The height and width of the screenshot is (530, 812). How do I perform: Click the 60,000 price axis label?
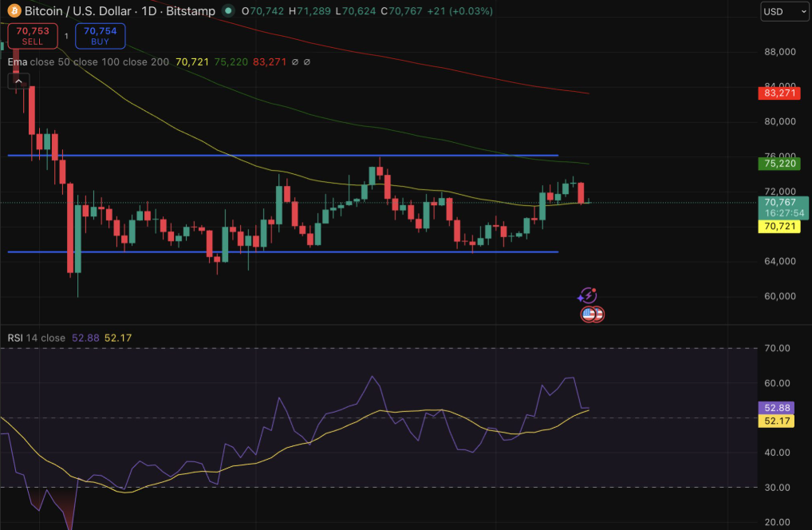780,296
